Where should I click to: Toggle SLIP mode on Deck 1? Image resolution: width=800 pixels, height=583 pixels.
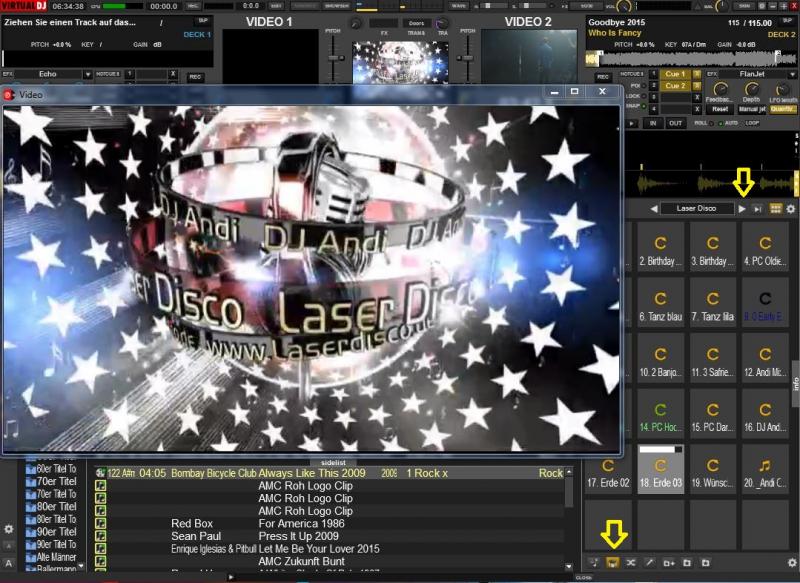pos(203,21)
